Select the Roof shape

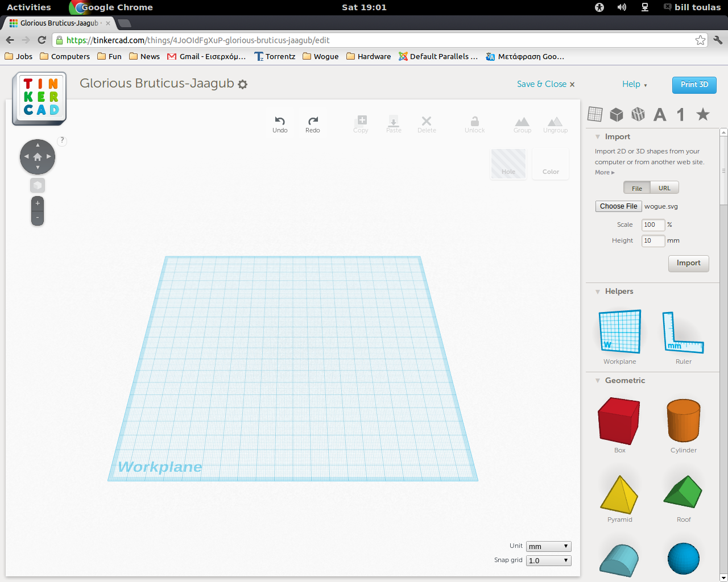click(683, 490)
